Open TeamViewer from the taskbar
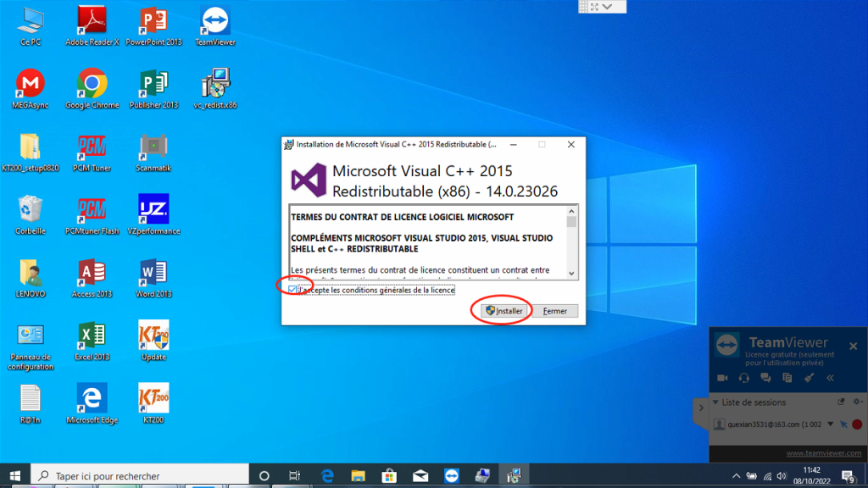 coord(451,476)
